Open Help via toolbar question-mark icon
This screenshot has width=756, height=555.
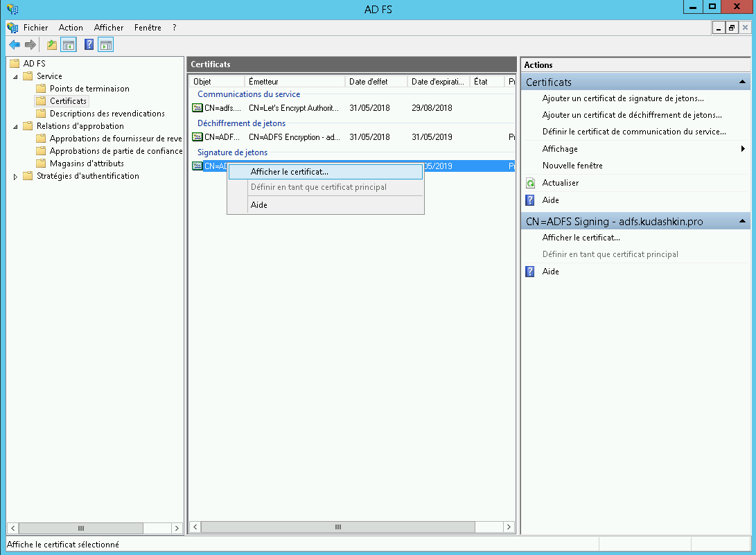(x=89, y=45)
